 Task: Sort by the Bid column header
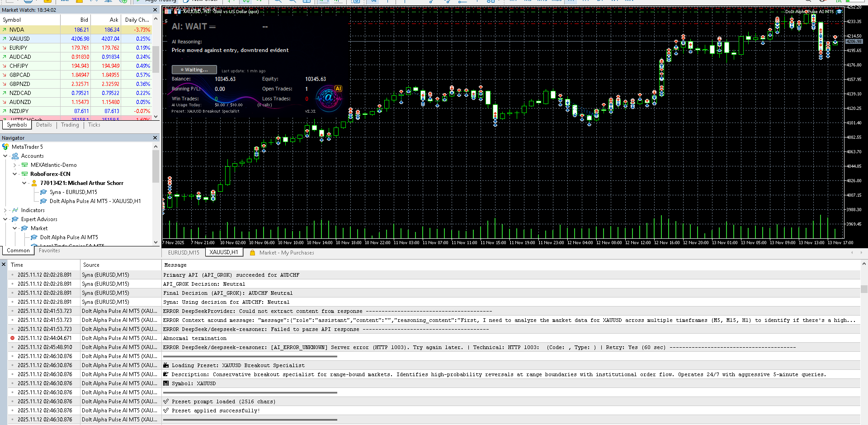point(75,20)
